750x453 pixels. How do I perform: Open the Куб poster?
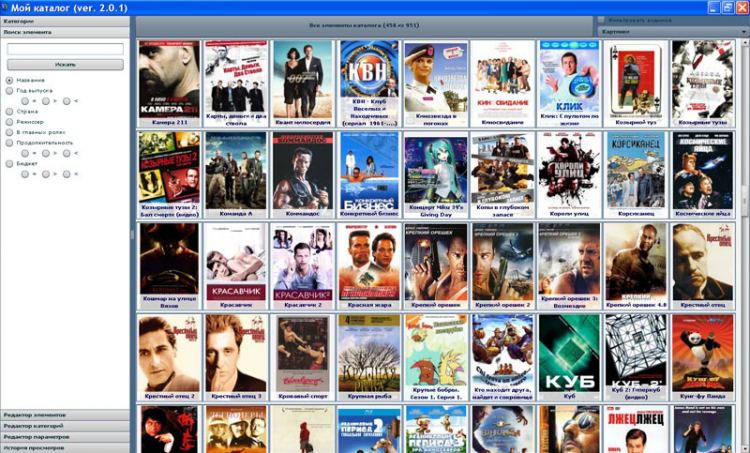coord(569,353)
